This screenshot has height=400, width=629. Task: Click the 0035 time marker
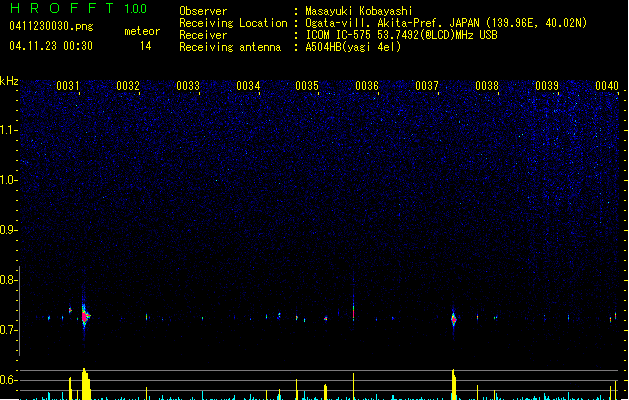pos(307,85)
